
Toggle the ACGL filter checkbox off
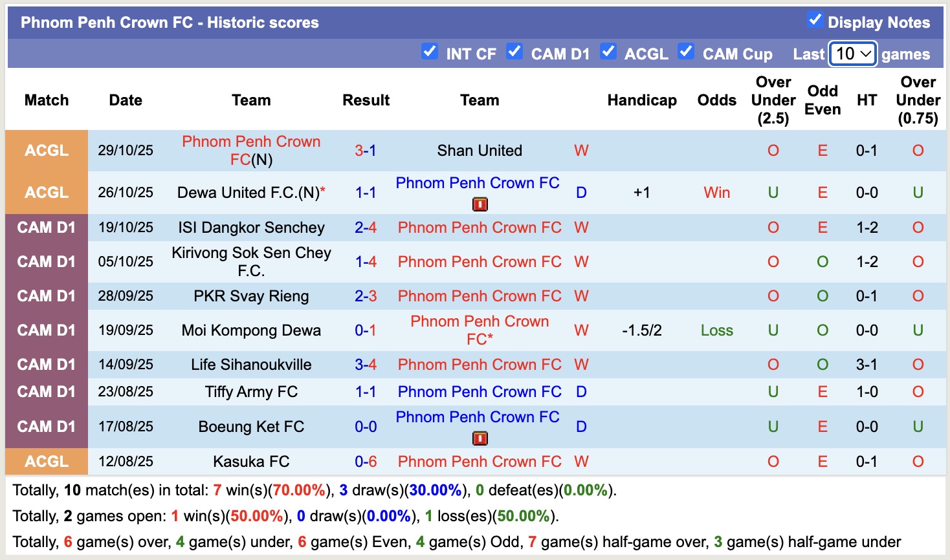click(608, 51)
